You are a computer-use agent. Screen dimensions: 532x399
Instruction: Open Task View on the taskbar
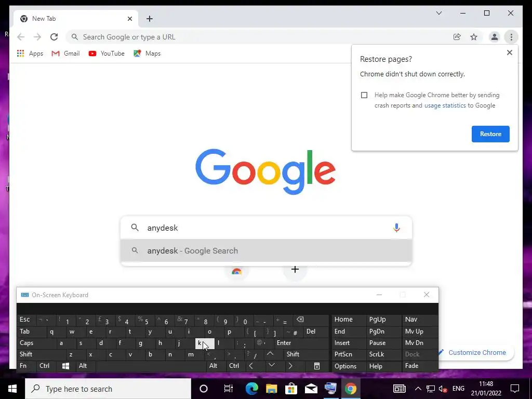click(x=229, y=389)
